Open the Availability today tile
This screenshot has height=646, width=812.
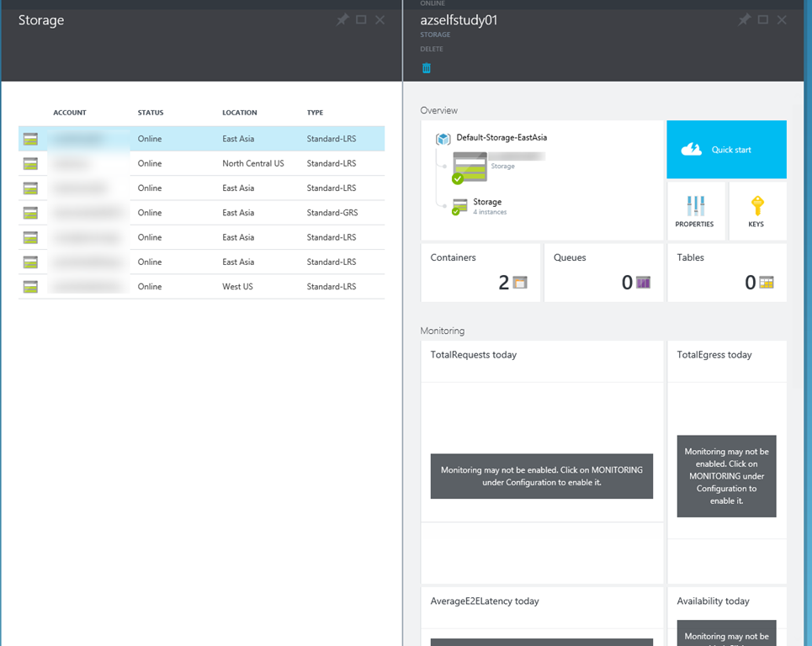pyautogui.click(x=727, y=616)
